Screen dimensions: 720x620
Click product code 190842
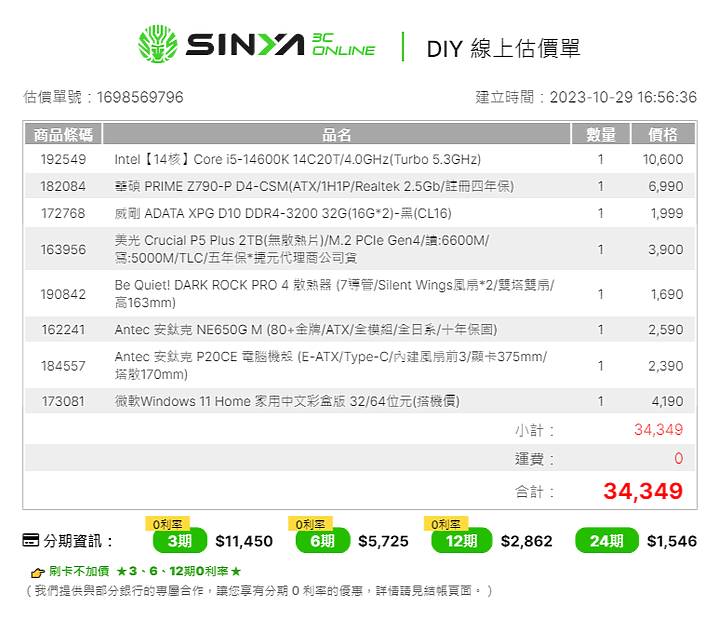click(63, 294)
